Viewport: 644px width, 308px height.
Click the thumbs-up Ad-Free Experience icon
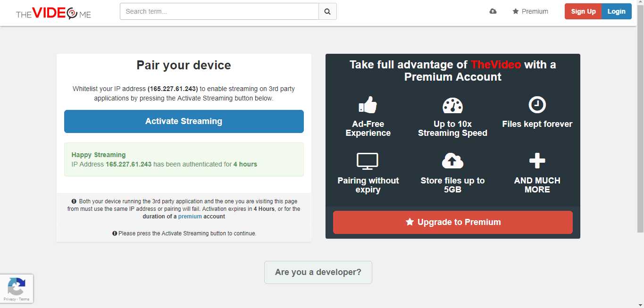(x=368, y=105)
